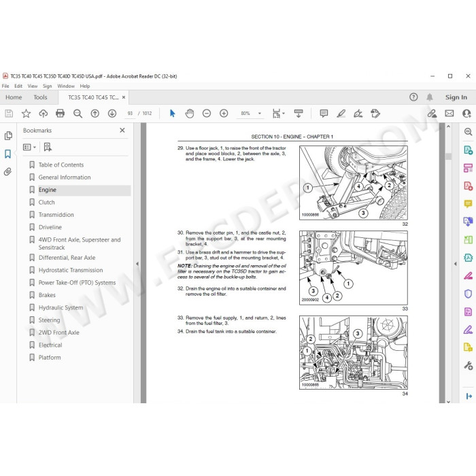This screenshot has height=476, width=476.
Task: Open zoom level dropdown arrow
Action: 260,114
